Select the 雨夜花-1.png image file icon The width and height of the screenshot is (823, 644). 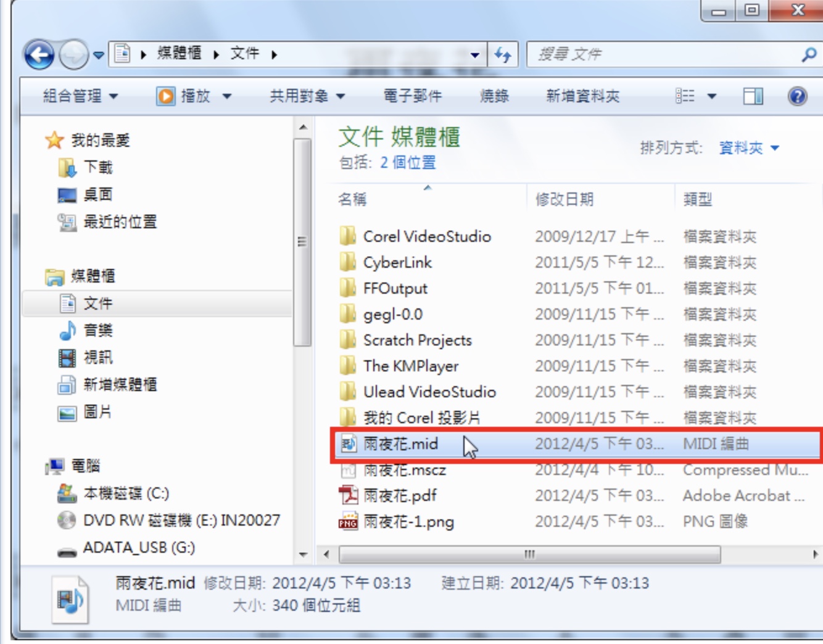click(x=348, y=521)
